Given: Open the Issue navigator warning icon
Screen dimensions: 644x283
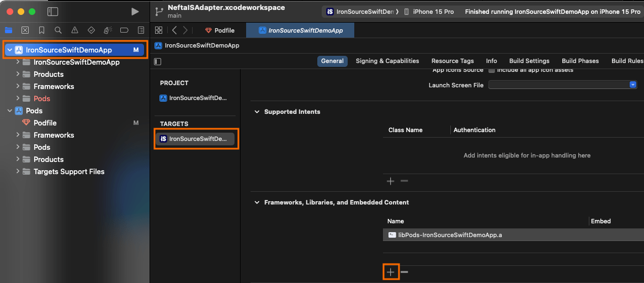Looking at the screenshot, I should tap(74, 30).
